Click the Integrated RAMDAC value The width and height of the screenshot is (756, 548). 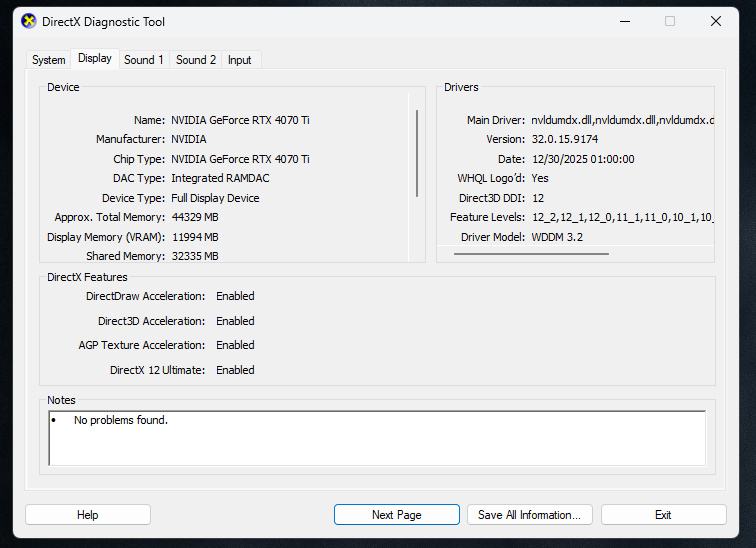pos(220,178)
